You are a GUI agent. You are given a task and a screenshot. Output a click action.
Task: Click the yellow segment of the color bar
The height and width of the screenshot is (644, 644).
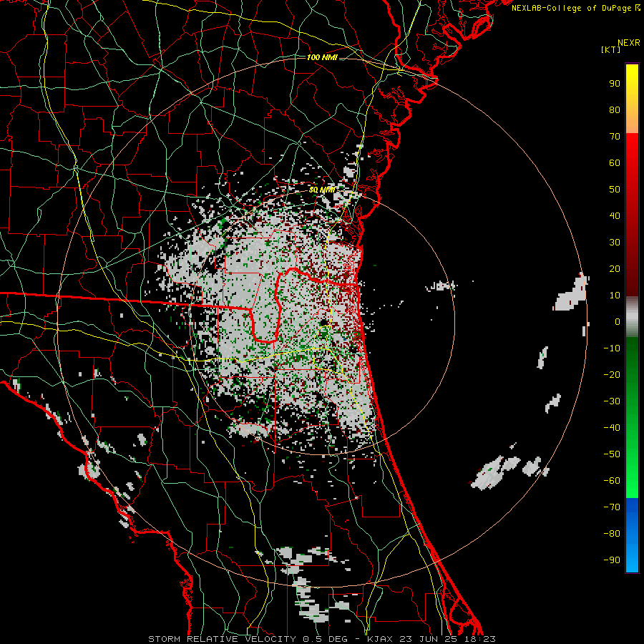(632, 99)
